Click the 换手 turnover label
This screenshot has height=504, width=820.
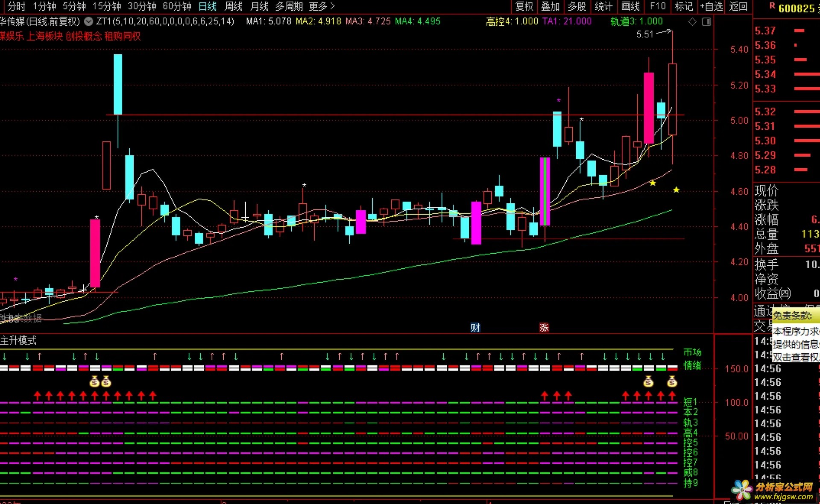coord(767,265)
